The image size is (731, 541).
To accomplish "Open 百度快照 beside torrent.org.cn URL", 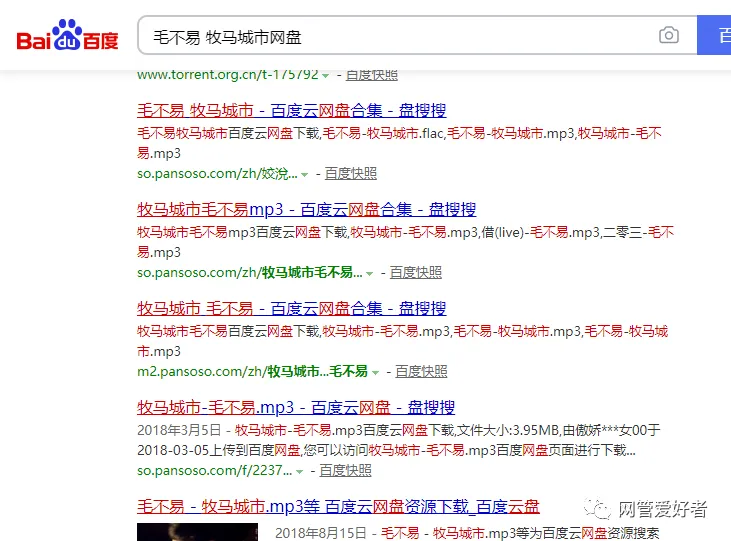I will [372, 75].
